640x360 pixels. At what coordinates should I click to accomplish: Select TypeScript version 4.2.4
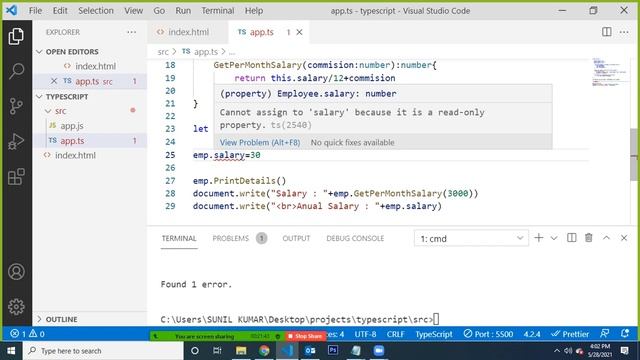pyautogui.click(x=531, y=334)
